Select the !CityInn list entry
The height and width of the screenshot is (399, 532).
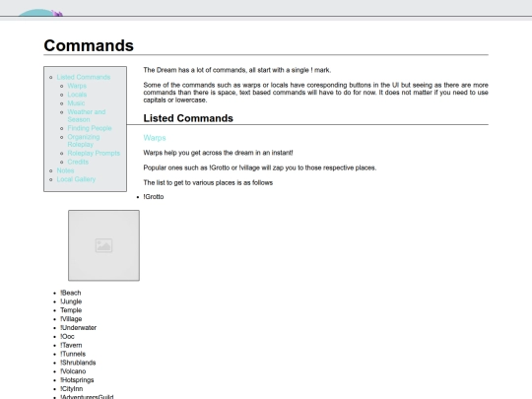click(72, 389)
